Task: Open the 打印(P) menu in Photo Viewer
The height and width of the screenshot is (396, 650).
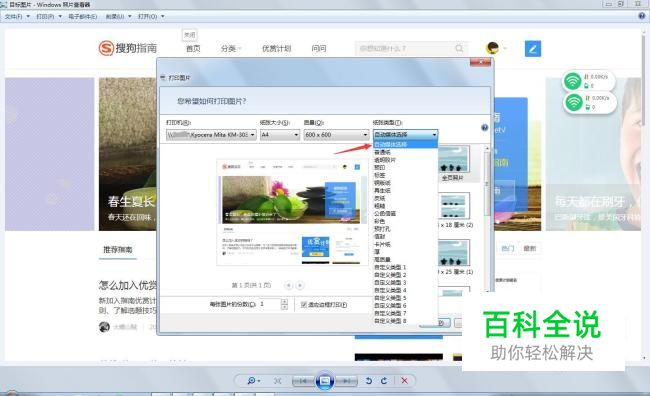Action: click(49, 17)
